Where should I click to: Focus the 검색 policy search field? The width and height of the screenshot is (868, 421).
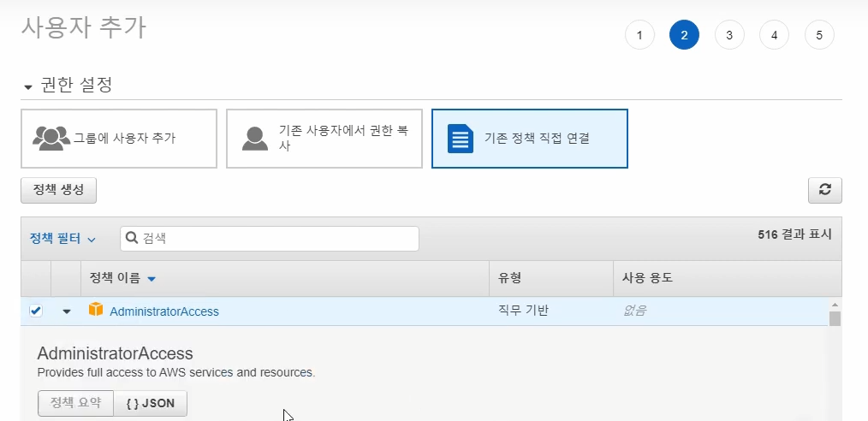click(270, 239)
